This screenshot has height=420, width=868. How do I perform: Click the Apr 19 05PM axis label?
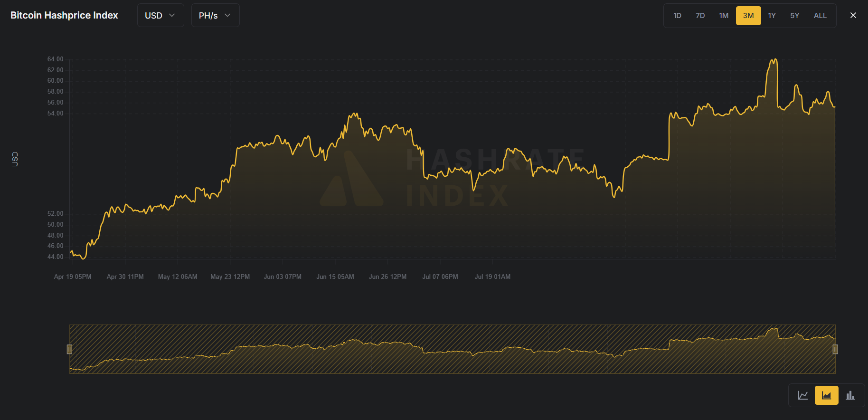pos(73,277)
